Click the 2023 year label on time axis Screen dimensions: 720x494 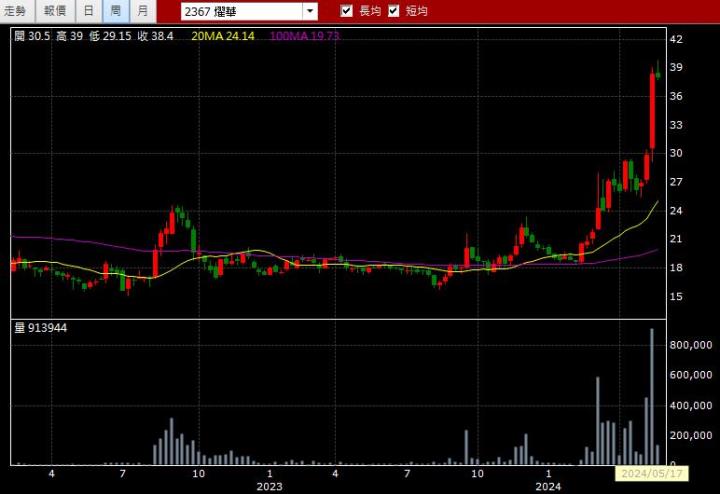click(x=270, y=486)
